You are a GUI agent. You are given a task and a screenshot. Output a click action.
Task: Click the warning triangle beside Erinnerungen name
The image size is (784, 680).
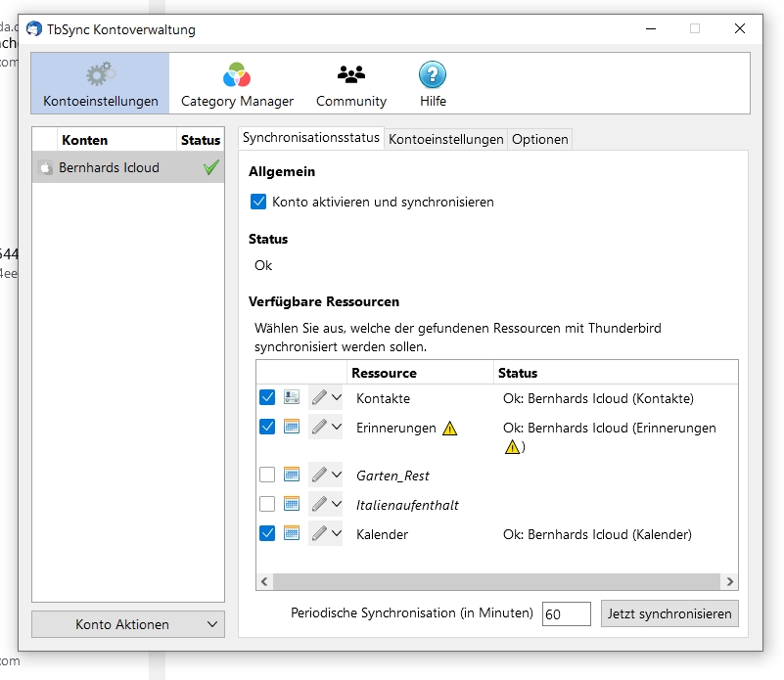[449, 429]
